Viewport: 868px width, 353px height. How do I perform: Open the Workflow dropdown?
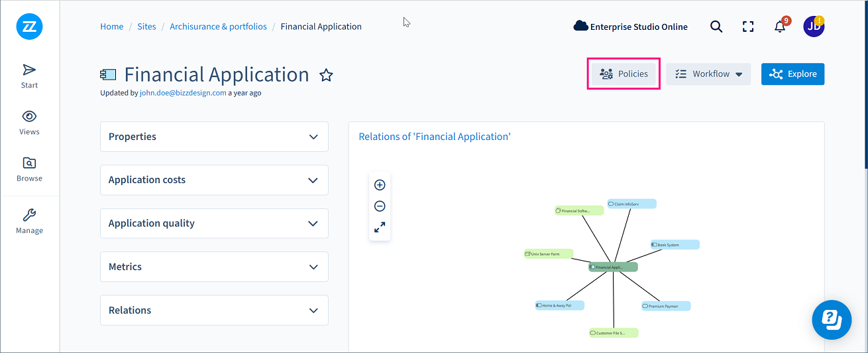point(708,74)
